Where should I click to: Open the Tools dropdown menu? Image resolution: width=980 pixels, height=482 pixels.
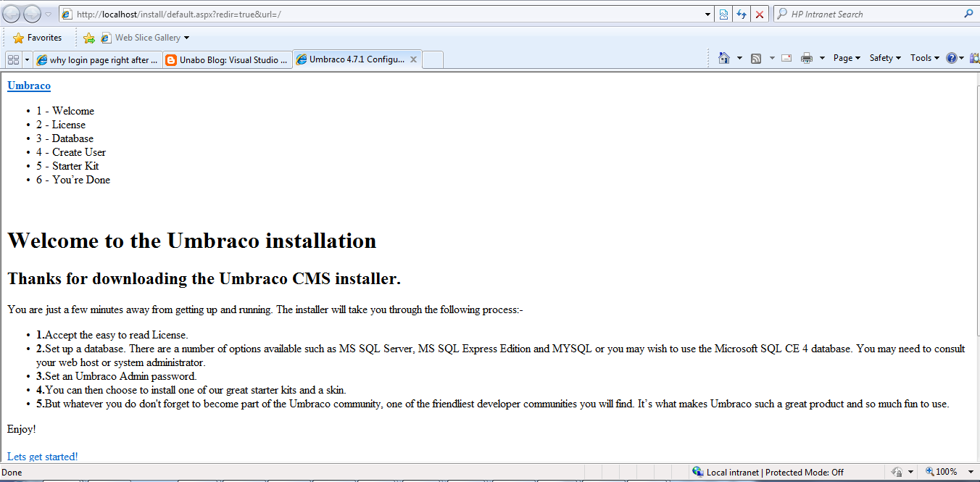tap(924, 58)
